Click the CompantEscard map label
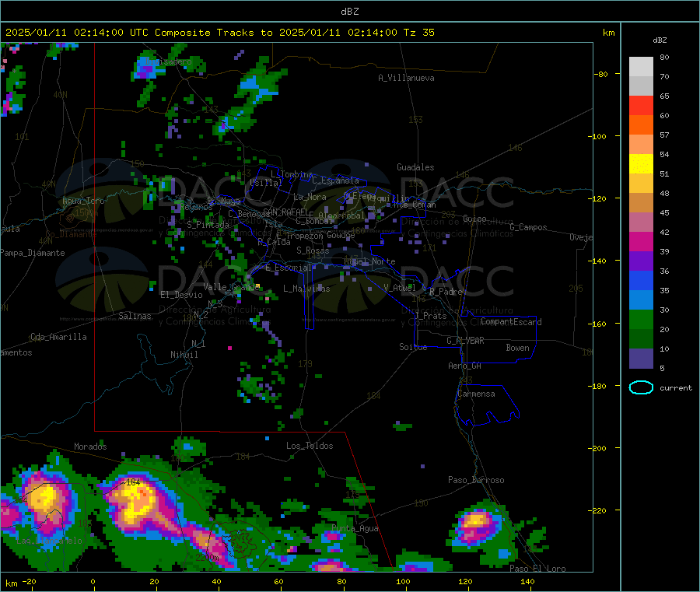 click(511, 321)
